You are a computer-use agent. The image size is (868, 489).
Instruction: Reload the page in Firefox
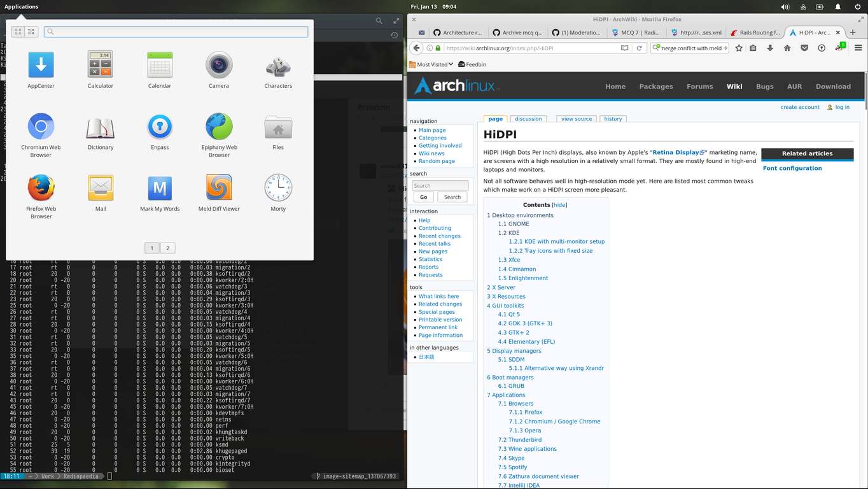click(x=640, y=48)
